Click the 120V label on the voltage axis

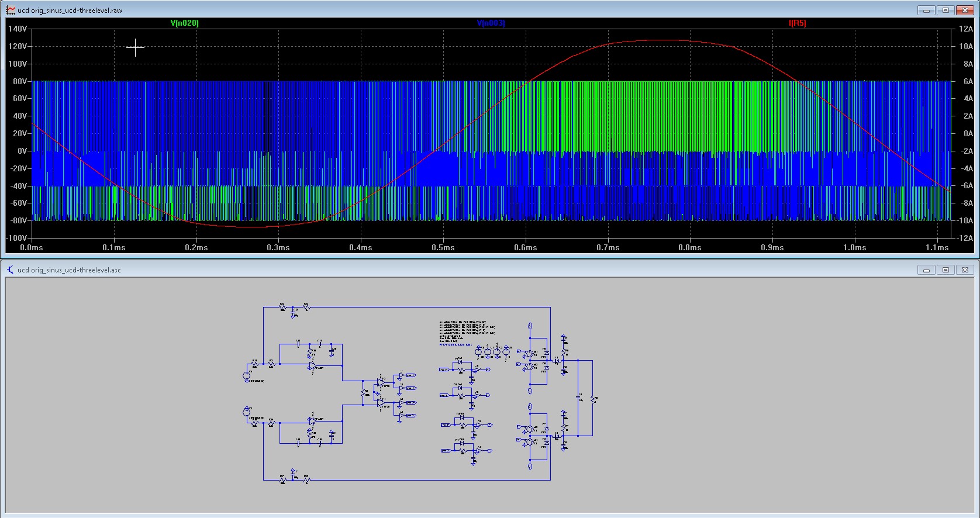18,46
